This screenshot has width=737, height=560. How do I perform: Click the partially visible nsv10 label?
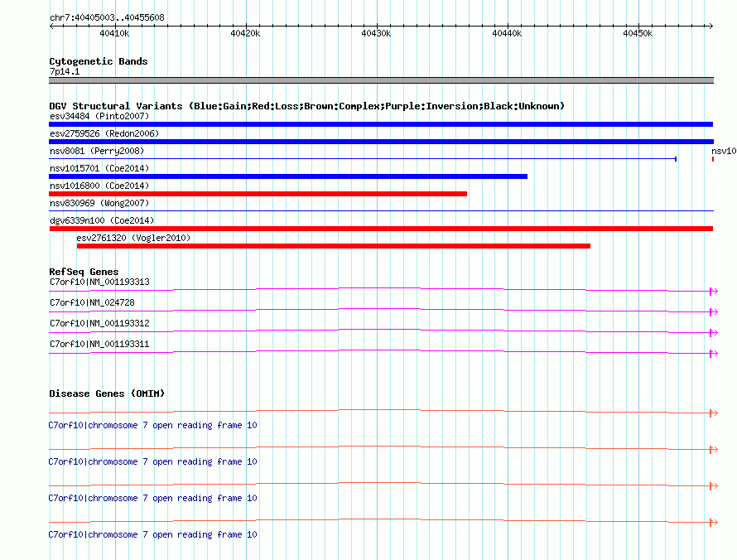[724, 151]
